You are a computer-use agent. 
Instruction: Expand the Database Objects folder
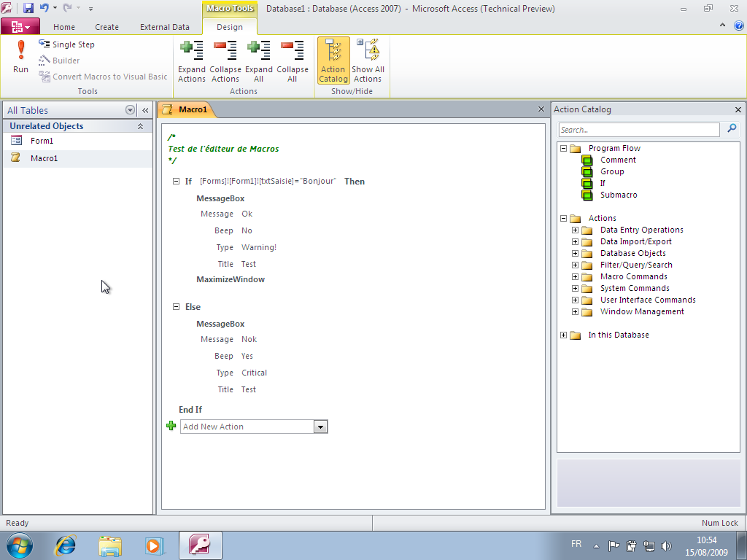(575, 253)
